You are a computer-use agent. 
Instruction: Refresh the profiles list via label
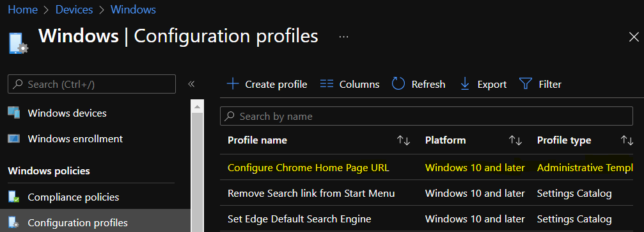click(428, 85)
